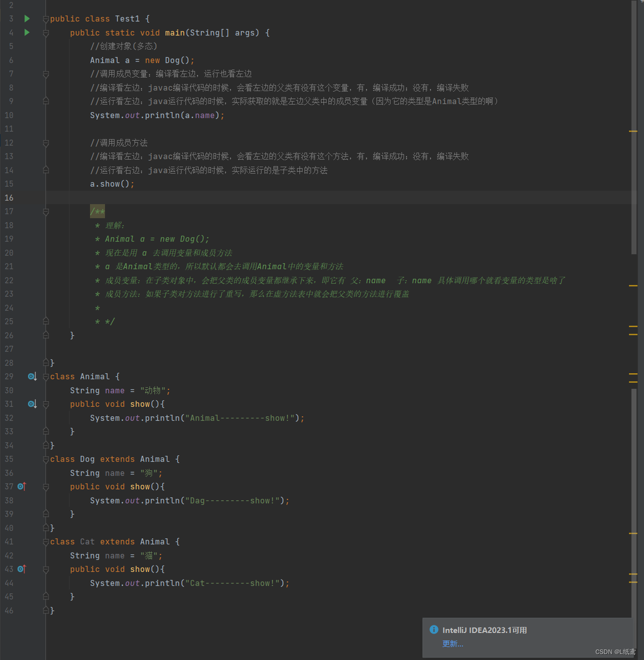
Task: Collapse class Dog fold marker
Action: (46, 459)
